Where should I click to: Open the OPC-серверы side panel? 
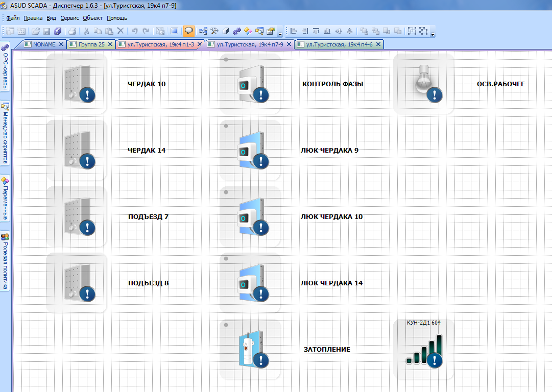pyautogui.click(x=6, y=69)
